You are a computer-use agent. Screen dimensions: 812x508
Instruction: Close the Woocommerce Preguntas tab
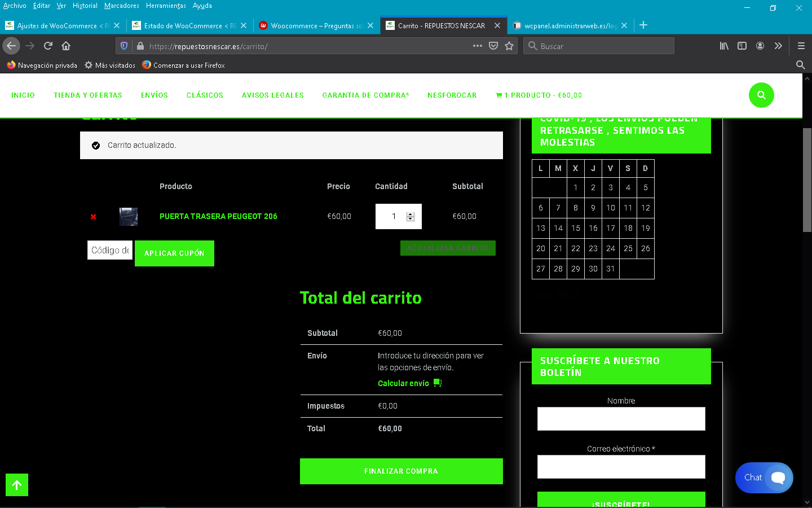click(370, 25)
